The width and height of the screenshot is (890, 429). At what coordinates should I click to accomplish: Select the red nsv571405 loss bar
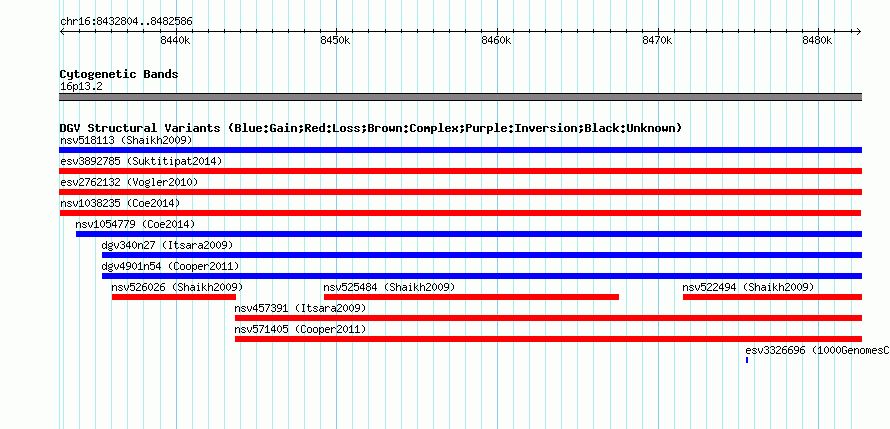[x=548, y=339]
